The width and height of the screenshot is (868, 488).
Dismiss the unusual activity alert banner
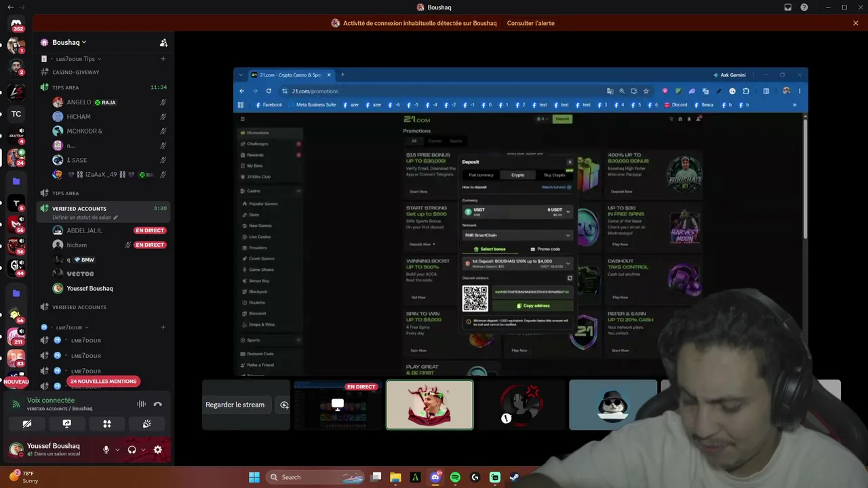[x=856, y=23]
